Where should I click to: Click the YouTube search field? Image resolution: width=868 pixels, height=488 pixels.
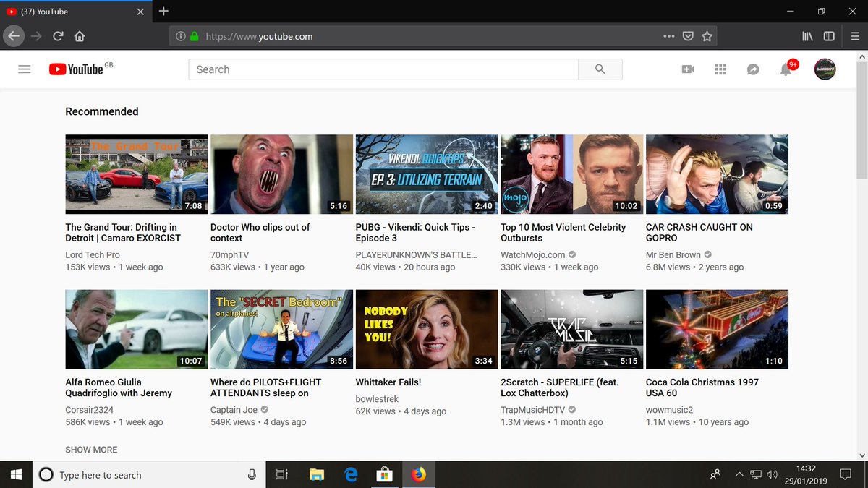[383, 69]
